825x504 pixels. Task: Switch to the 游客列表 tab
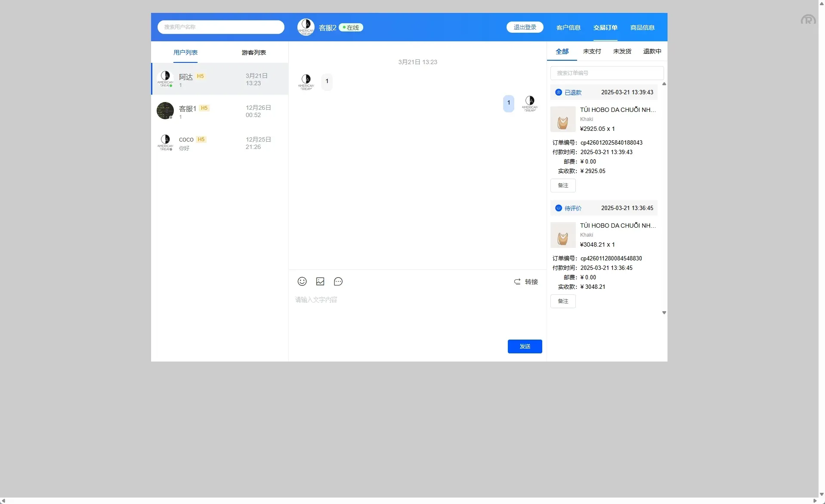point(253,52)
